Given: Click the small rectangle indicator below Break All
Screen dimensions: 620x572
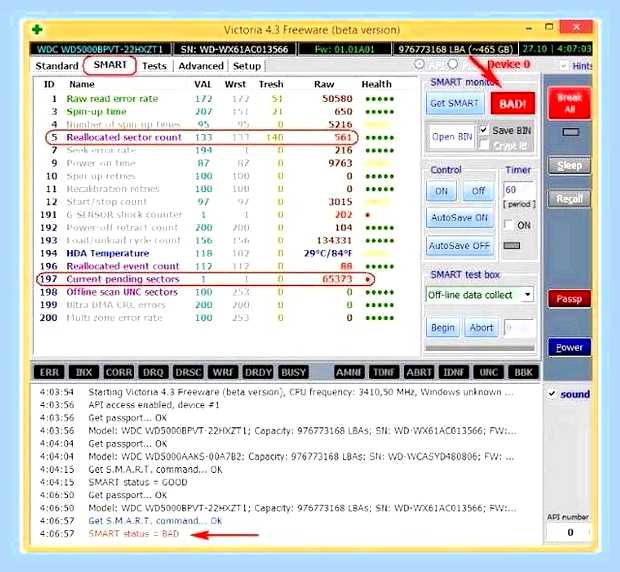Looking at the screenshot, I should (x=571, y=132).
